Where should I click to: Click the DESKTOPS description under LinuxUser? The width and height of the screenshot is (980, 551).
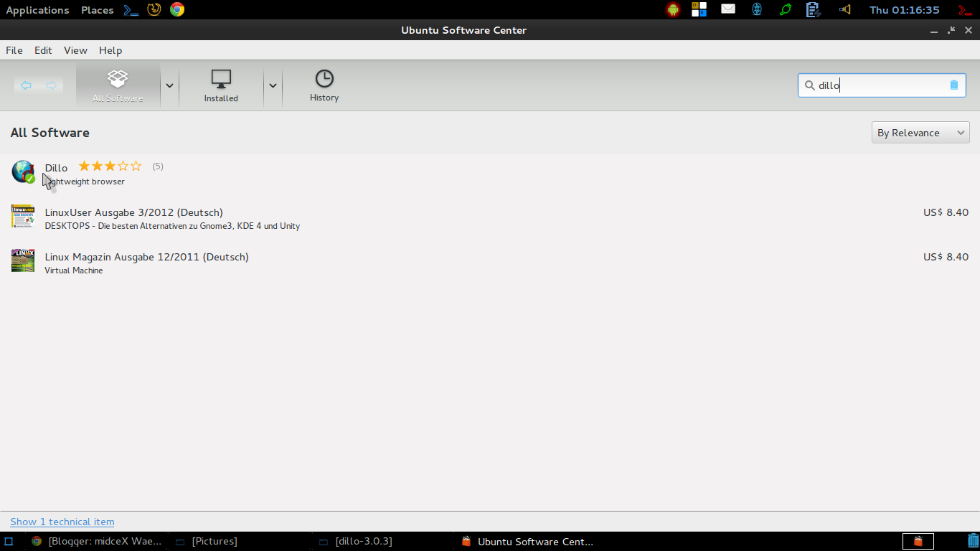tap(172, 226)
